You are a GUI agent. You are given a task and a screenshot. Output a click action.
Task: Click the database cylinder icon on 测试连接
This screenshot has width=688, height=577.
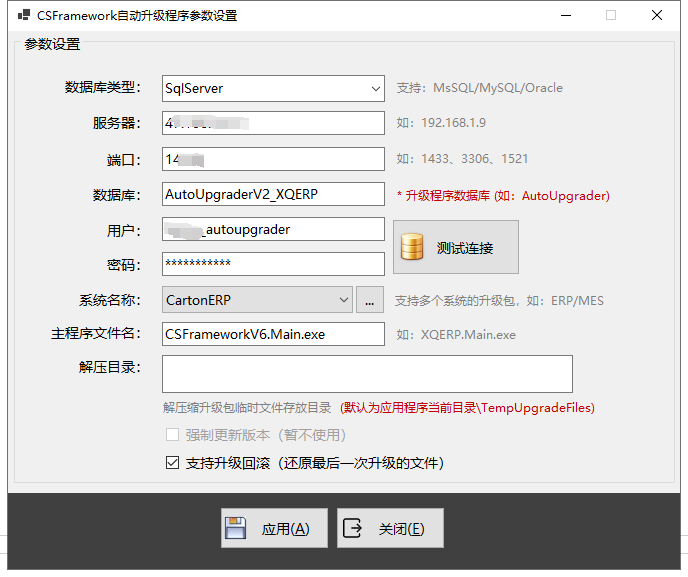[412, 247]
